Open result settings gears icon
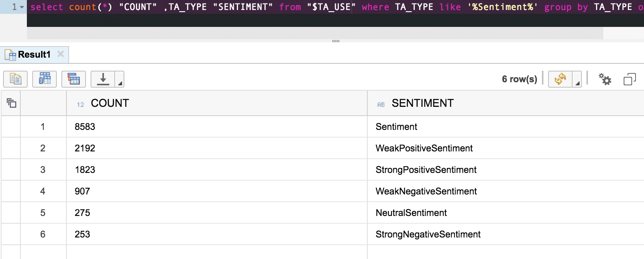Viewport: 644px width, 259px height. [x=605, y=79]
